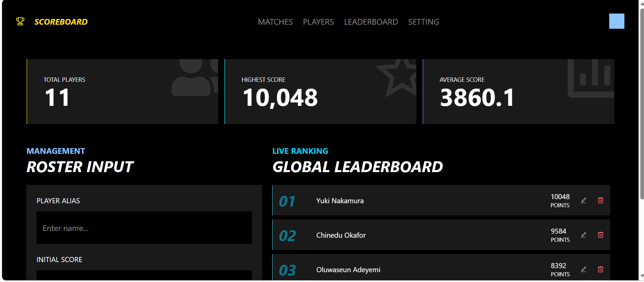
Task: Open Leaderboard in top navigation
Action: point(371,22)
